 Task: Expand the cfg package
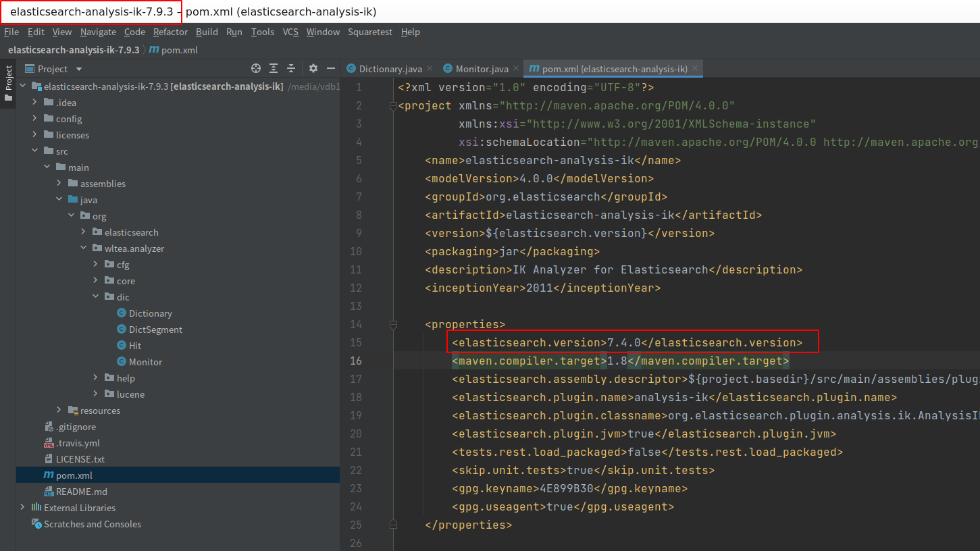click(96, 265)
